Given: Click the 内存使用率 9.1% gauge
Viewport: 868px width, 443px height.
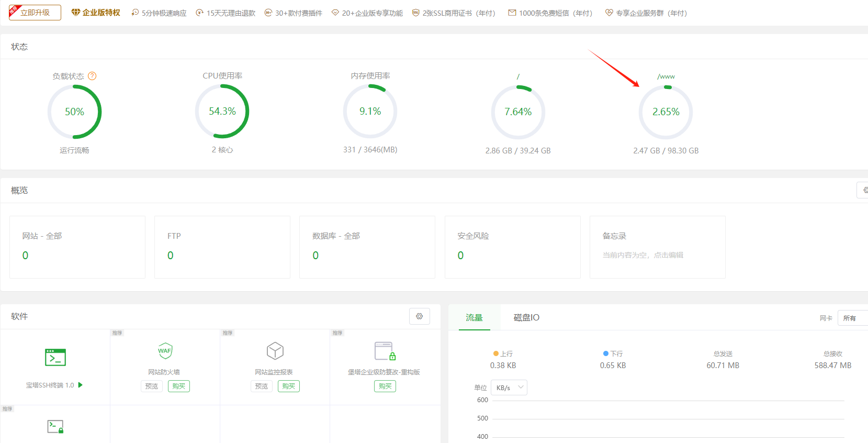Looking at the screenshot, I should [x=370, y=112].
